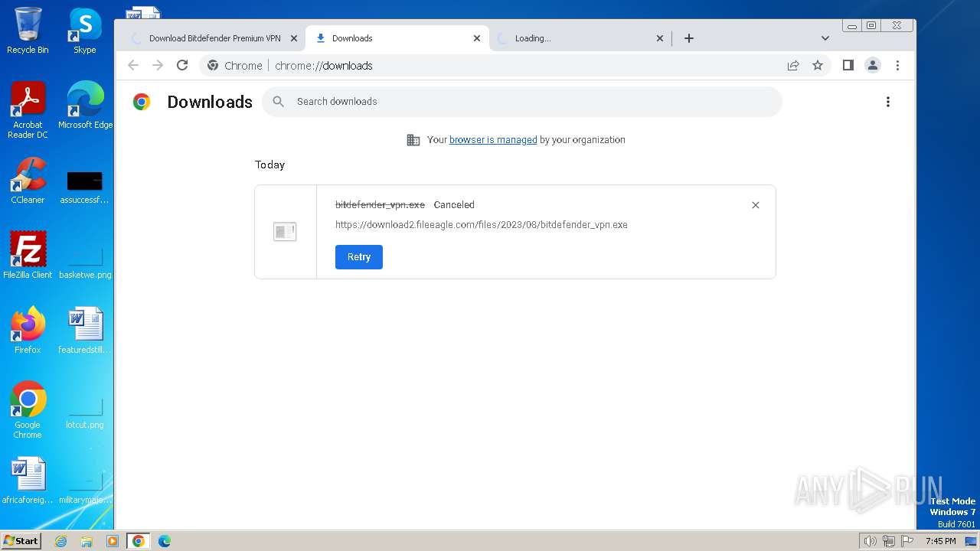Viewport: 980px width, 551px height.
Task: Expand the tab search dropdown arrow
Action: click(825, 38)
